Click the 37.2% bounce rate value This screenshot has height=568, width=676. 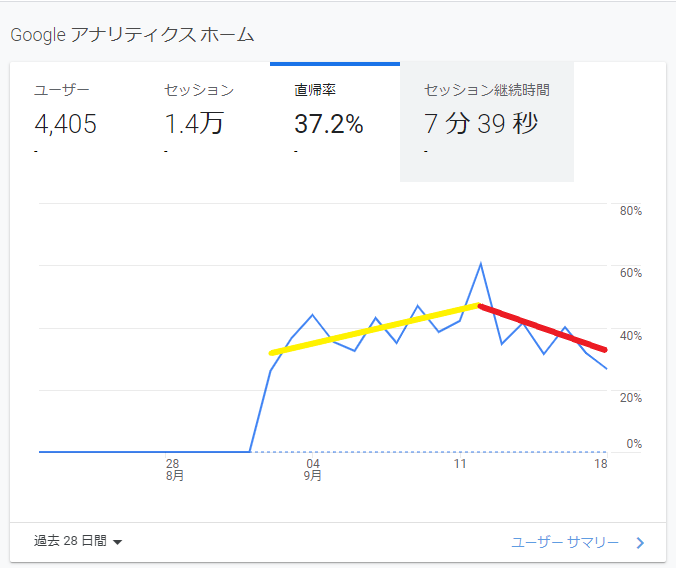click(x=328, y=126)
